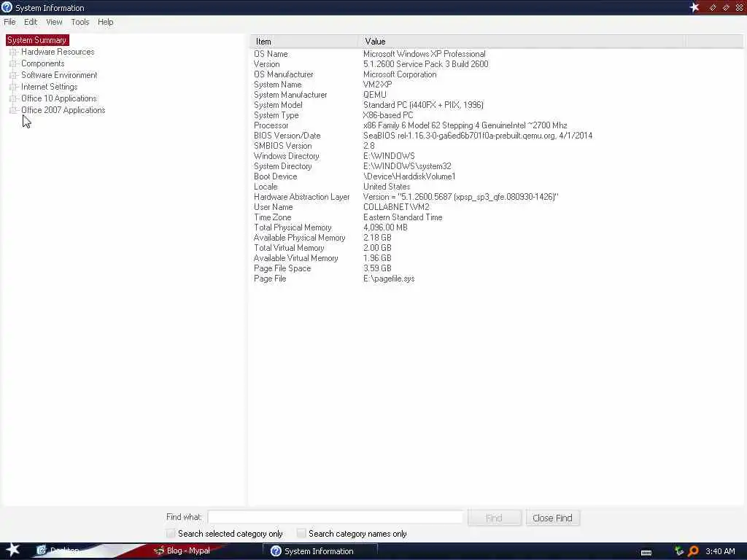Click the green network tray icon

(679, 551)
